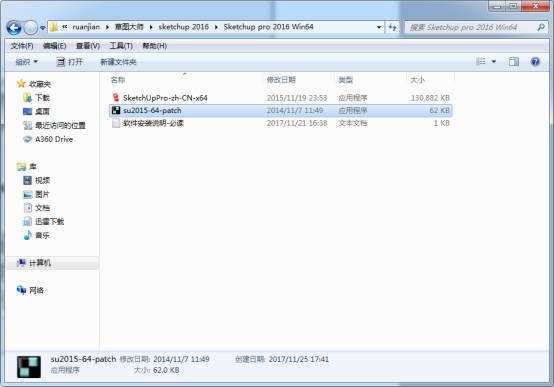
Task: Click the ruanjian breadcrumb segment
Action: click(x=86, y=27)
